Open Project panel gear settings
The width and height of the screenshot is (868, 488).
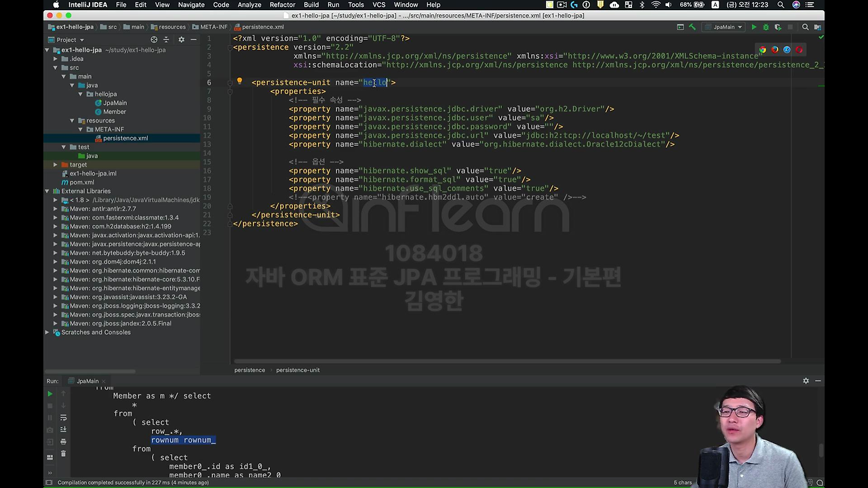click(x=181, y=39)
